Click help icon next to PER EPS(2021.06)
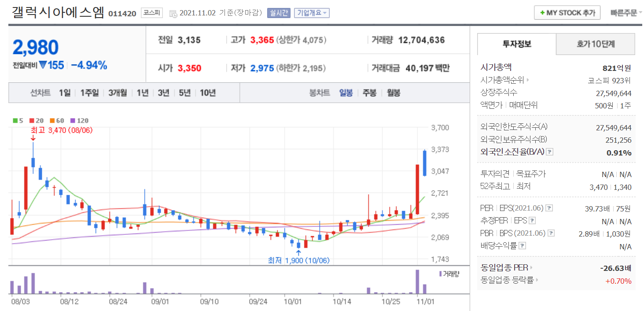This screenshot has height=311, width=644. point(549,208)
